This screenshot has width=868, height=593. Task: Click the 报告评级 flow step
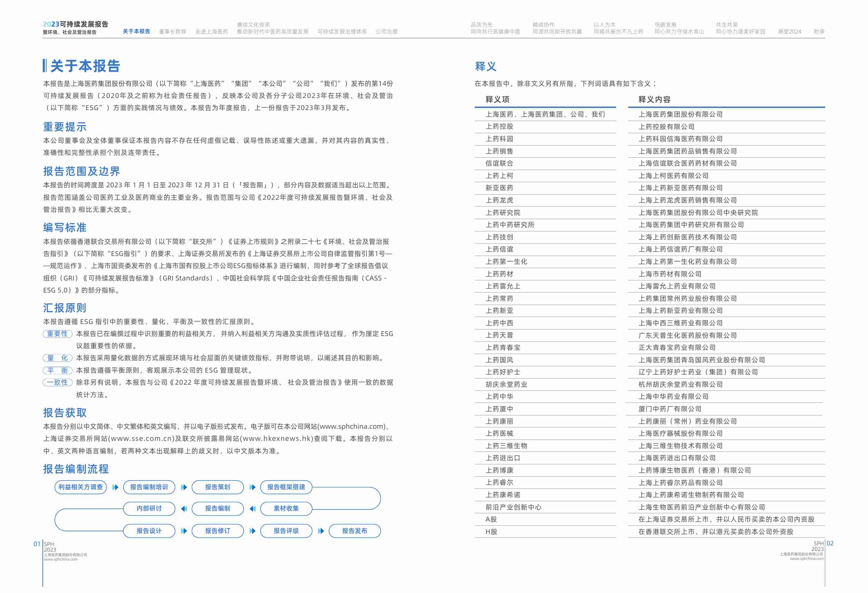coord(286,531)
